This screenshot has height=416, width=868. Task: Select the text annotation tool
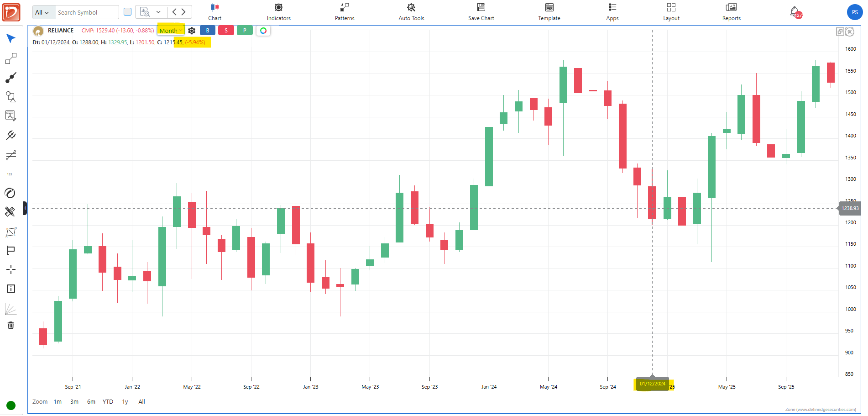pyautogui.click(x=11, y=116)
